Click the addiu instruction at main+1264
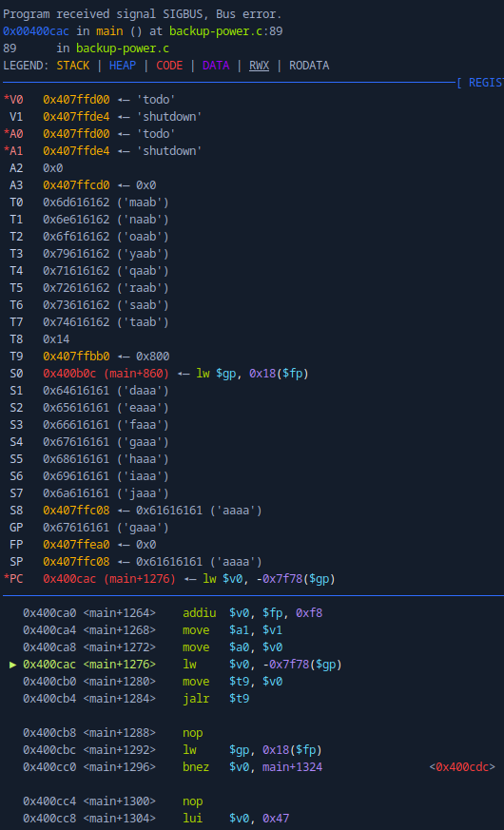 (x=172, y=613)
